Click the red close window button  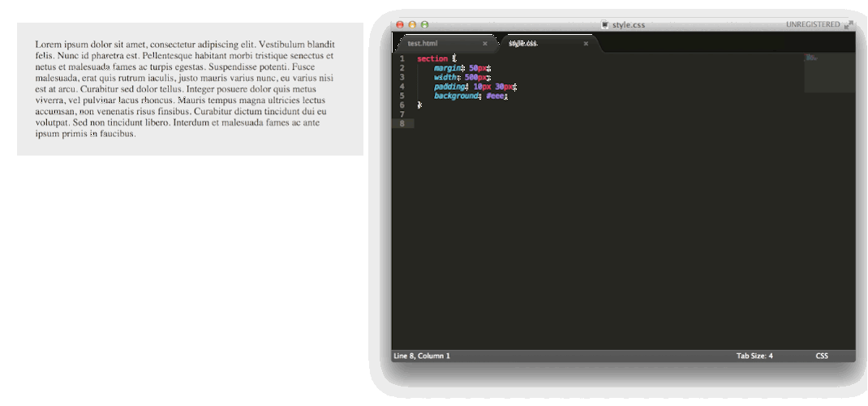400,24
